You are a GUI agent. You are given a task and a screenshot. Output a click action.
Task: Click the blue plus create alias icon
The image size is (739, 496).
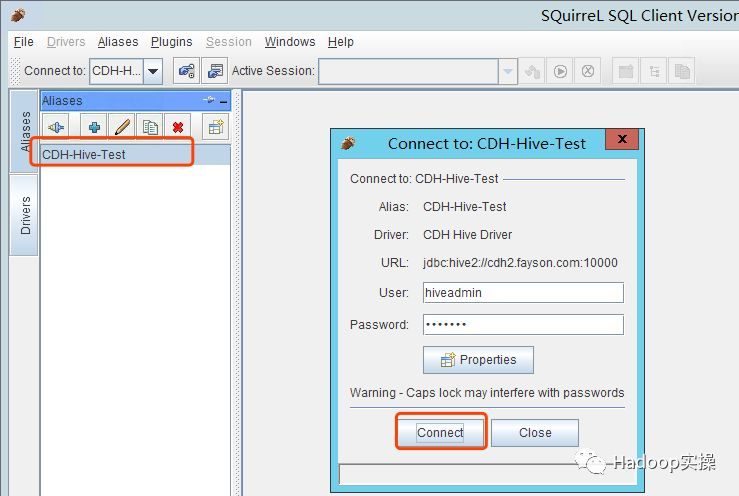(94, 127)
